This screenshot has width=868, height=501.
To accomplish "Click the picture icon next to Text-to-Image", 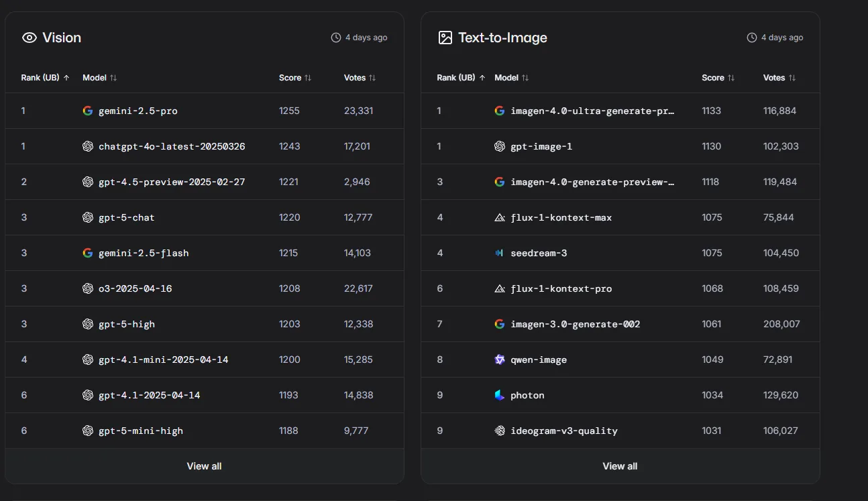I will 445,38.
